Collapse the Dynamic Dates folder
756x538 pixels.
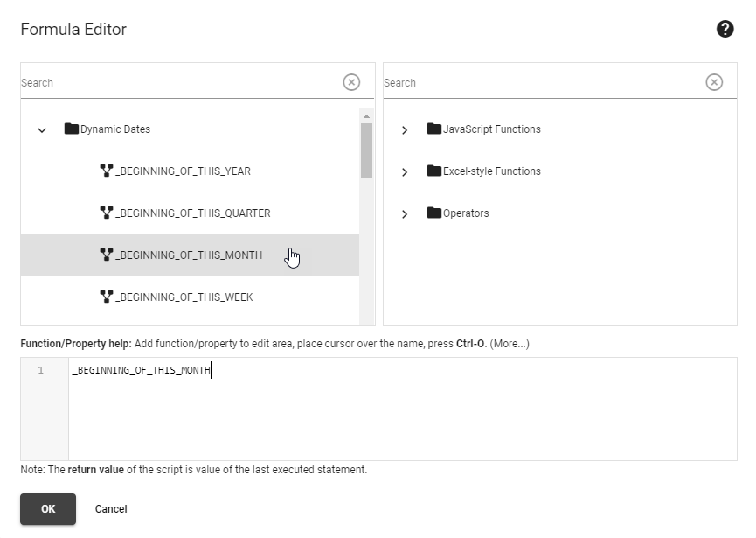41,129
